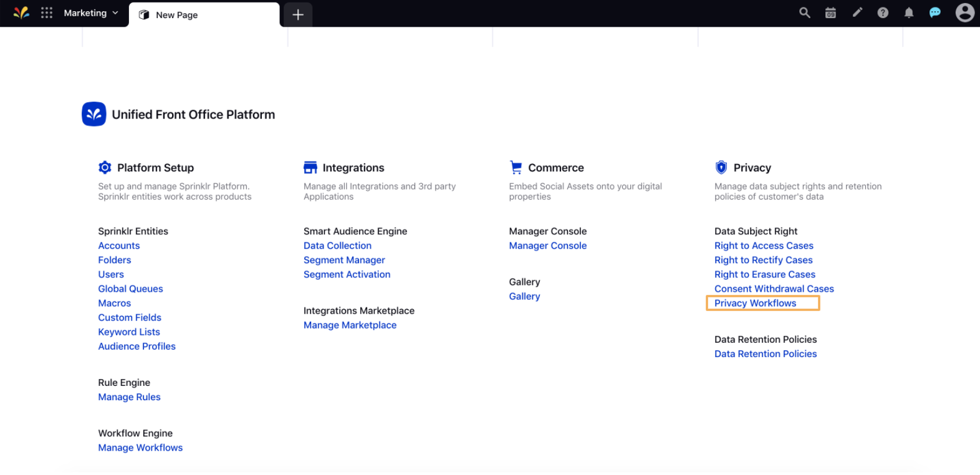Click the Commerce heading
This screenshot has height=475, width=980.
click(556, 168)
